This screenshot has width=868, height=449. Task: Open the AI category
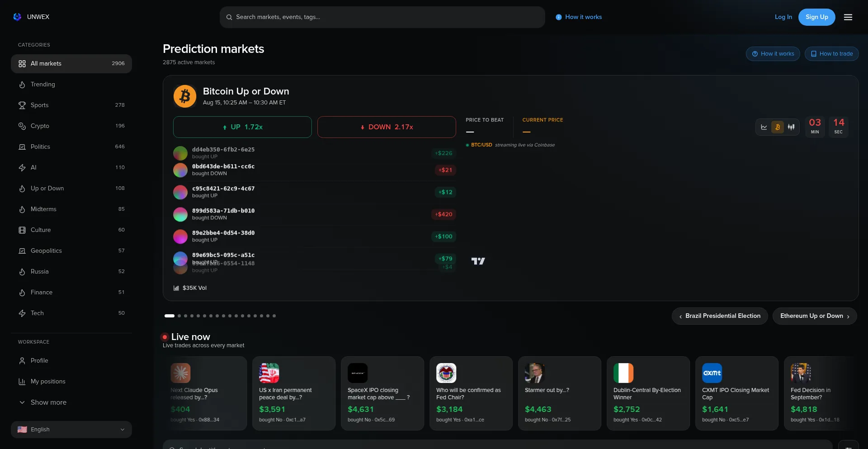coord(71,168)
